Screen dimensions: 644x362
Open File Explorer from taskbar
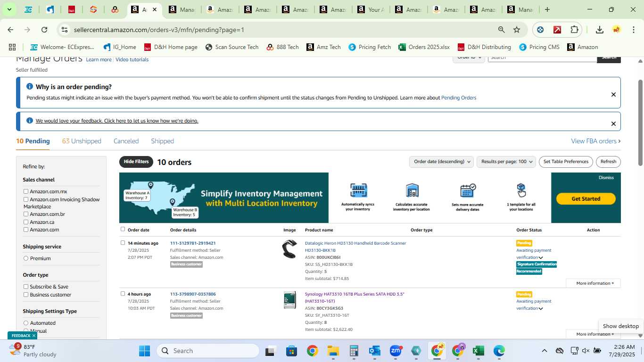[x=333, y=351]
